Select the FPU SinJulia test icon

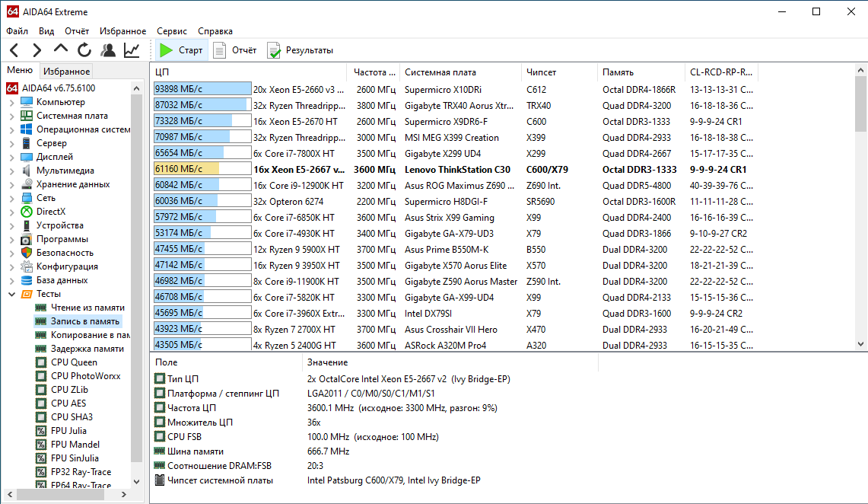click(41, 458)
